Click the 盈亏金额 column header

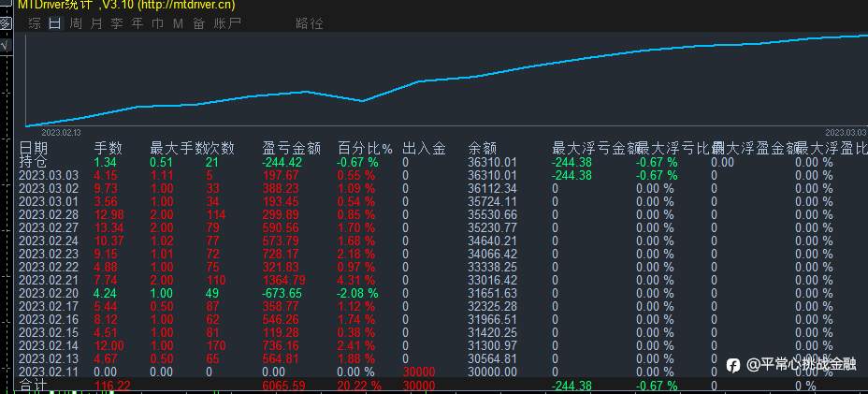[x=292, y=149]
